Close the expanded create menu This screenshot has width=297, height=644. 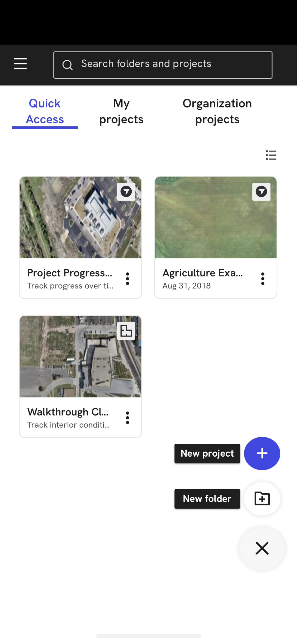pyautogui.click(x=262, y=548)
